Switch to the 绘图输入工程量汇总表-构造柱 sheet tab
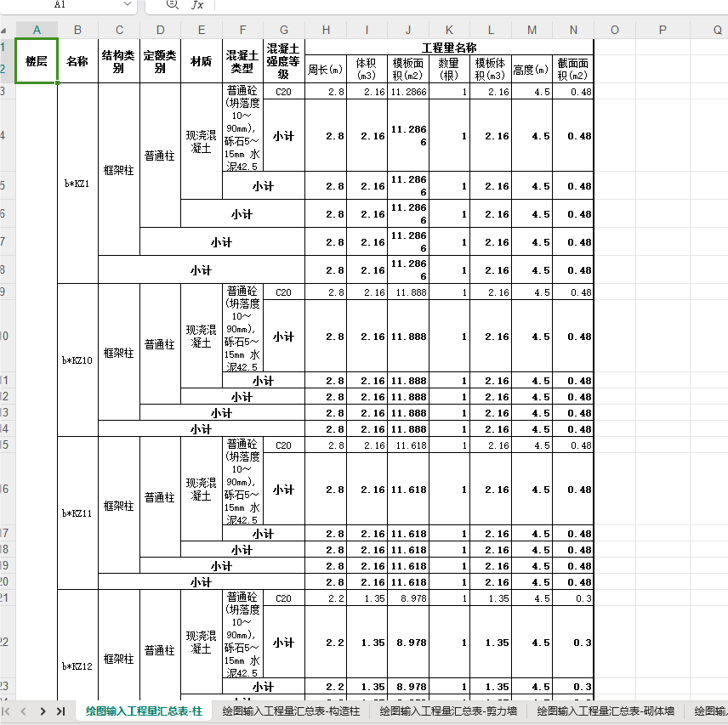The width and height of the screenshot is (728, 725). [291, 711]
